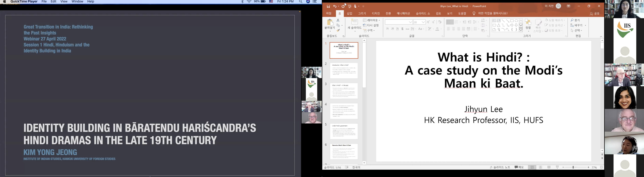Click the touch/mouse mode hand icon

(x=355, y=6)
